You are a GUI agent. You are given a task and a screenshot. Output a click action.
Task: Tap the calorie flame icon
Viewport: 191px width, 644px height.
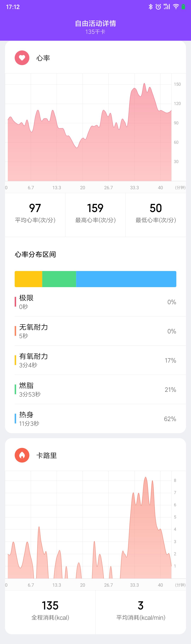(x=22, y=455)
